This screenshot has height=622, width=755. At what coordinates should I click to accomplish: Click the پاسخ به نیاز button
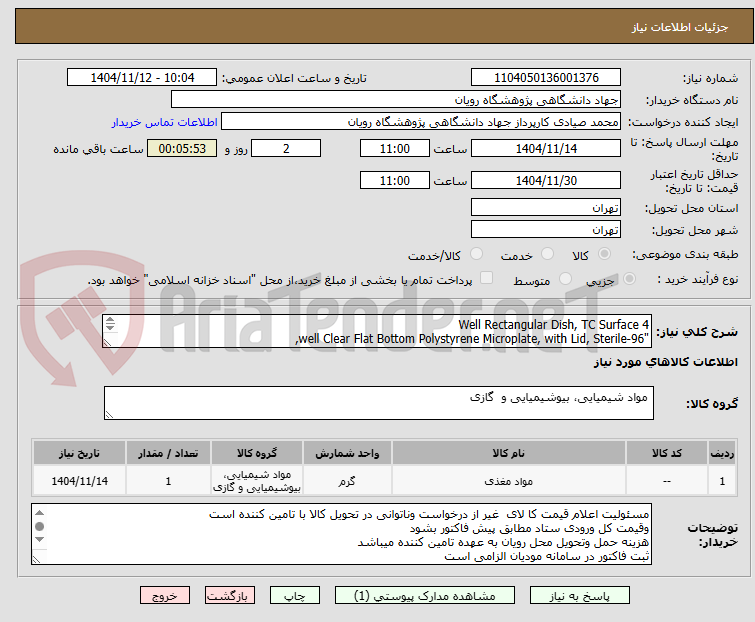579,596
